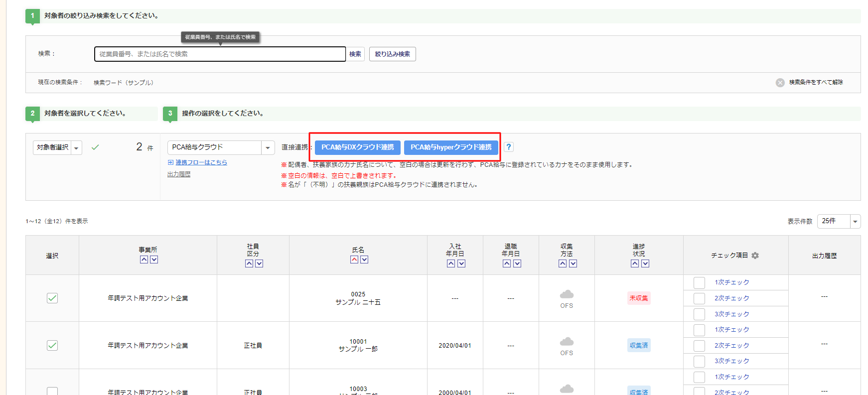Open 1次チェック link for サンプル 一郎
Screen dimensions: 868x395
(732, 330)
